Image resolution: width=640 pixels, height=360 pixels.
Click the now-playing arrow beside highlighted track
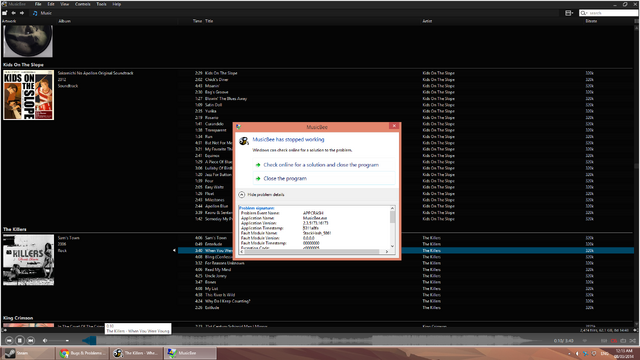174,250
